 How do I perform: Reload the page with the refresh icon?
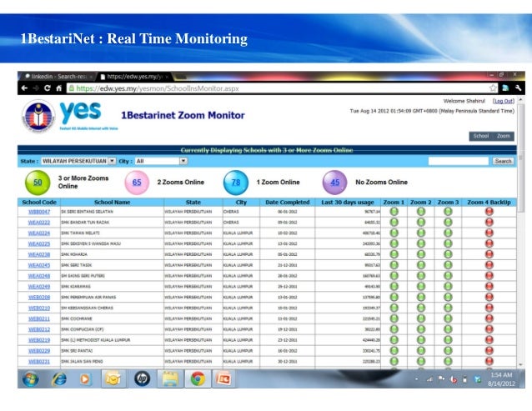tap(48, 88)
